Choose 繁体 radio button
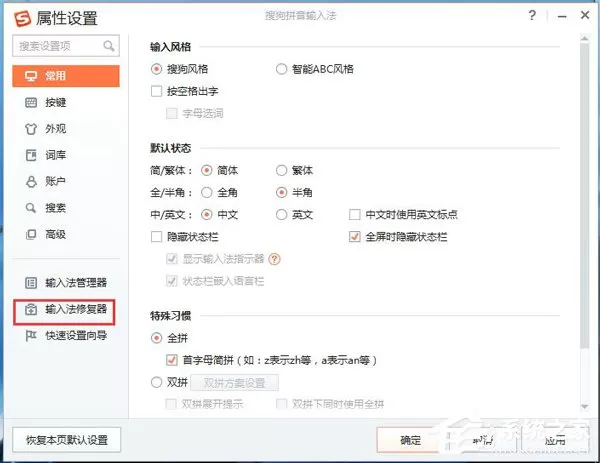 click(x=281, y=170)
